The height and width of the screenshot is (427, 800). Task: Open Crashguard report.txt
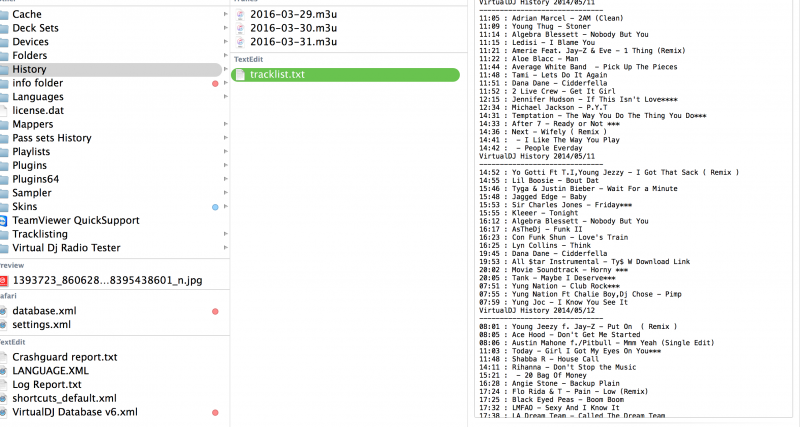[x=64, y=358]
